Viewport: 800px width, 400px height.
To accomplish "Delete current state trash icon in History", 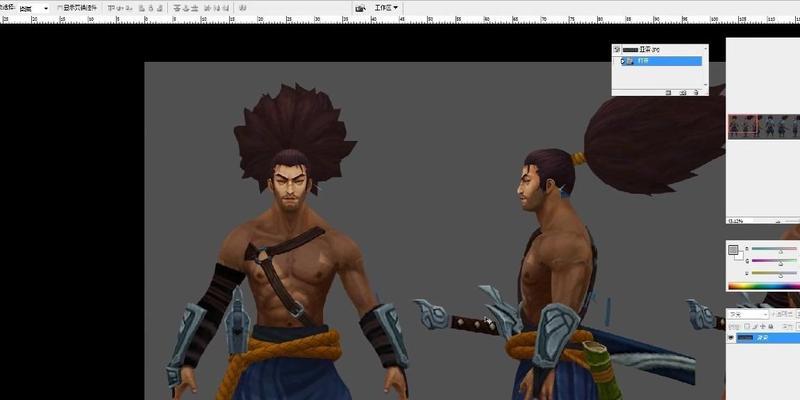I will (696, 92).
